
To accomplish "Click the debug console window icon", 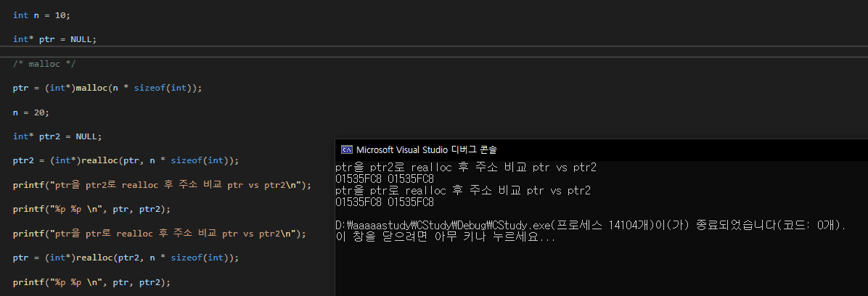I will [x=346, y=149].
